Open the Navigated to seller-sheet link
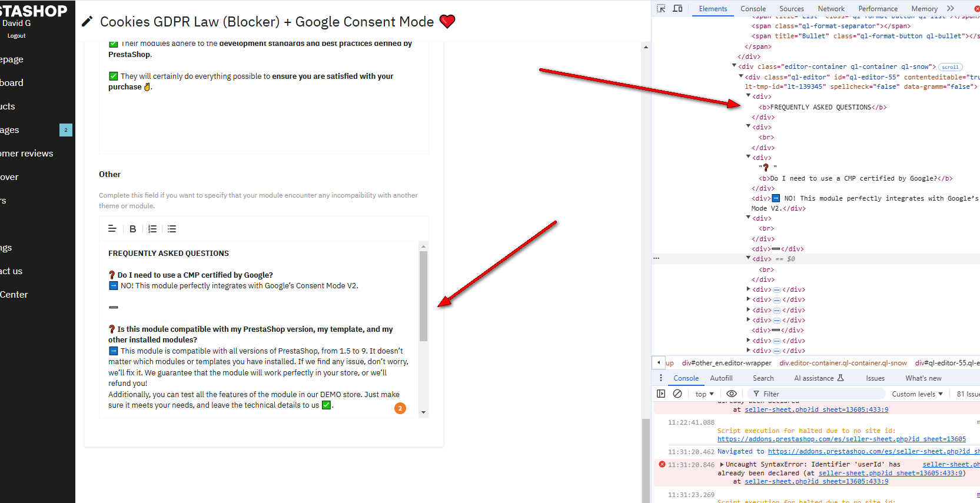Image resolution: width=980 pixels, height=503 pixels. point(873,452)
